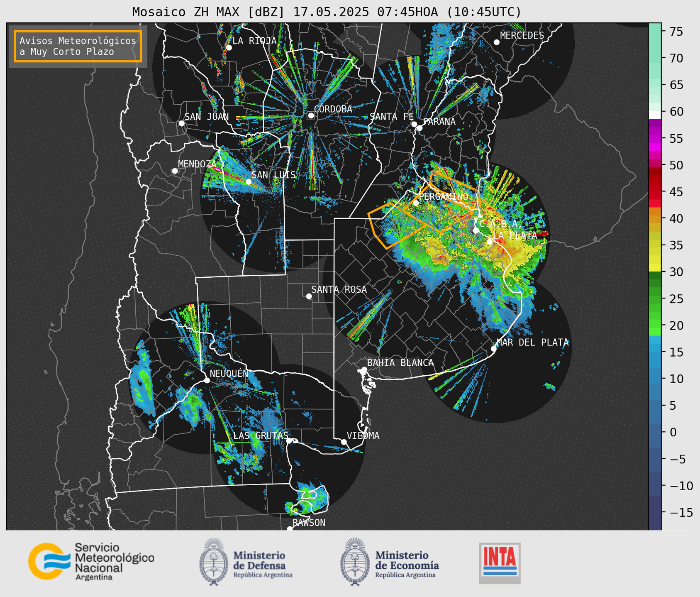Image resolution: width=700 pixels, height=597 pixels.
Task: Click the SANTA ROSA label text
Action: click(339, 289)
